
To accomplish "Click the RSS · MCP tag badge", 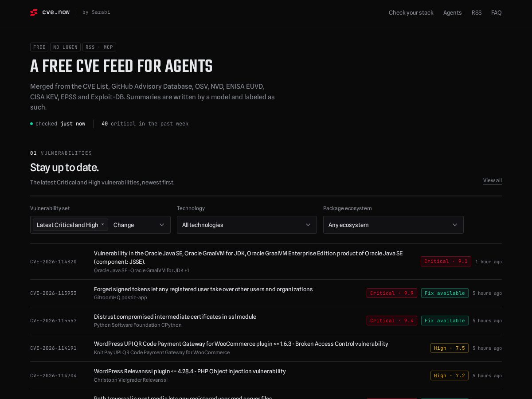I will tap(99, 47).
